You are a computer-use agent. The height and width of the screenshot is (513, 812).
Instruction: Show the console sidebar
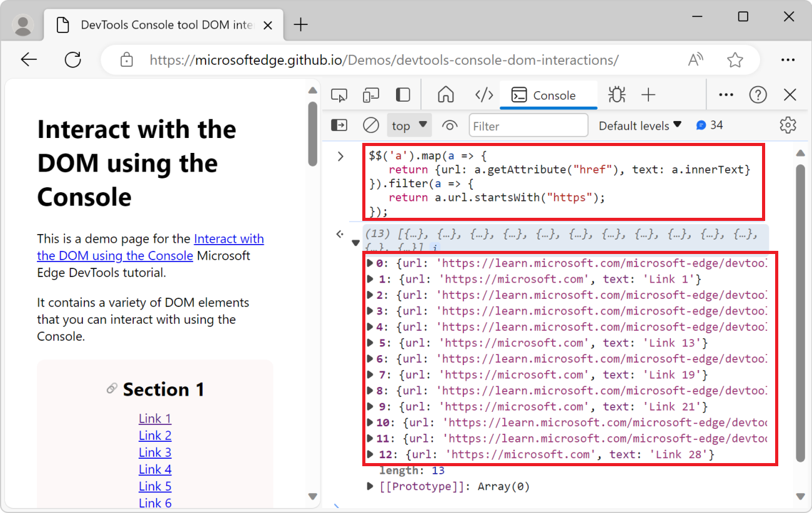[x=339, y=125]
